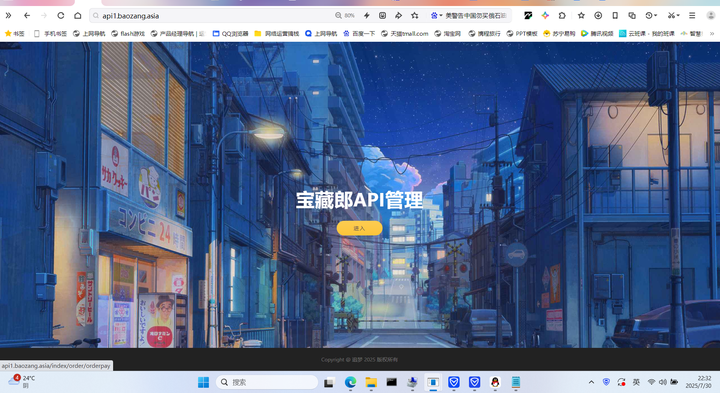Open the Windows Start menu
Viewport: 720px width, 393px height.
click(203, 382)
